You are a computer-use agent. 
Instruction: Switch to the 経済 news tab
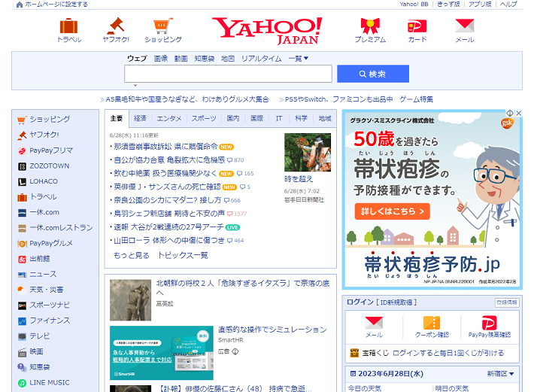(140, 118)
